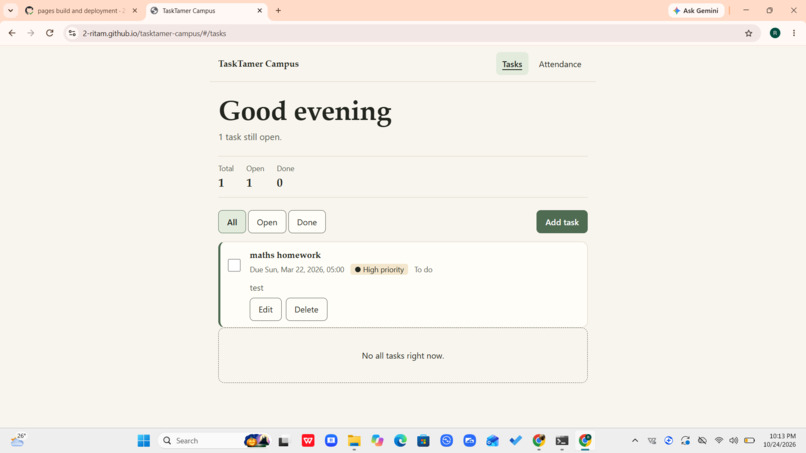Check off the maths homework task
The width and height of the screenshot is (806, 453).
tap(234, 265)
